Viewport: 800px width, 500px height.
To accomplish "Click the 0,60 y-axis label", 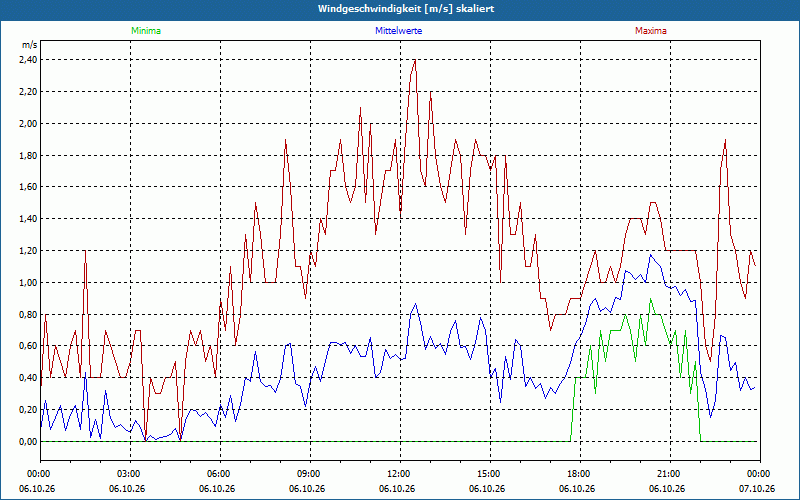I will coord(28,346).
